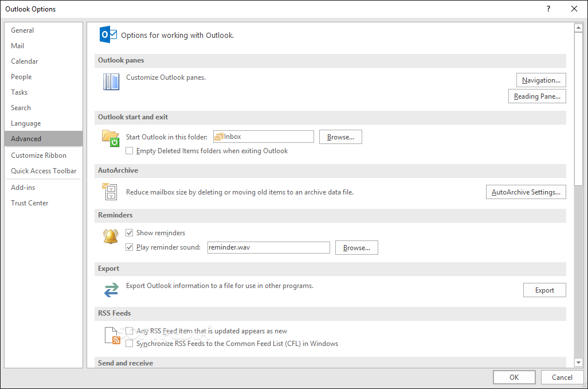Image resolution: width=588 pixels, height=389 pixels.
Task: Open the Quick Access Toolbar category
Action: [x=44, y=171]
